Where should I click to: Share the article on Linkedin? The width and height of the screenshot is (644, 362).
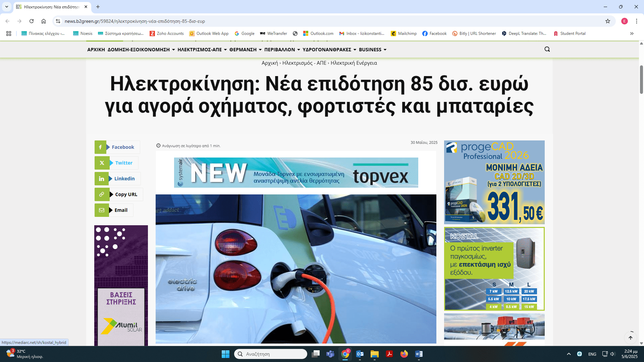pyautogui.click(x=101, y=179)
